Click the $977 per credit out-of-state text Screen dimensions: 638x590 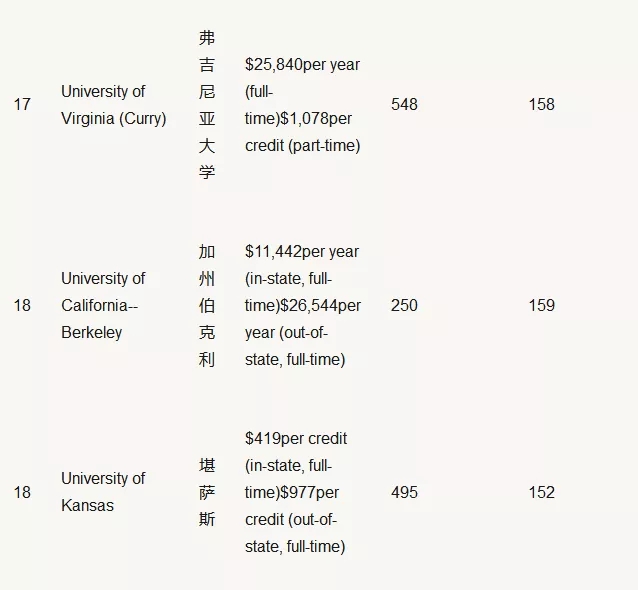tap(295, 519)
